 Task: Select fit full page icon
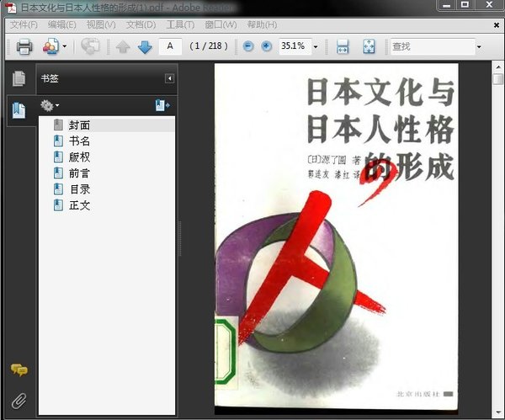pyautogui.click(x=369, y=46)
